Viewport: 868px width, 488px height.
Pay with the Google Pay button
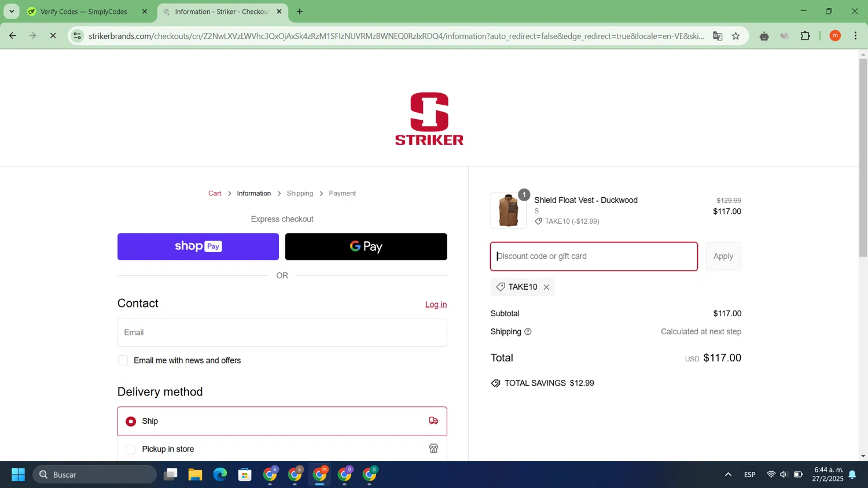click(366, 246)
